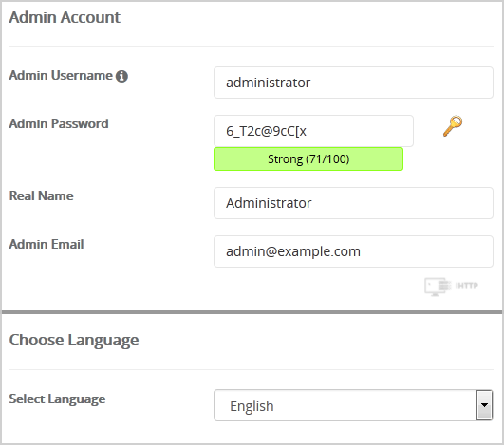Focus the Real Name field
504x445 pixels.
tap(353, 203)
